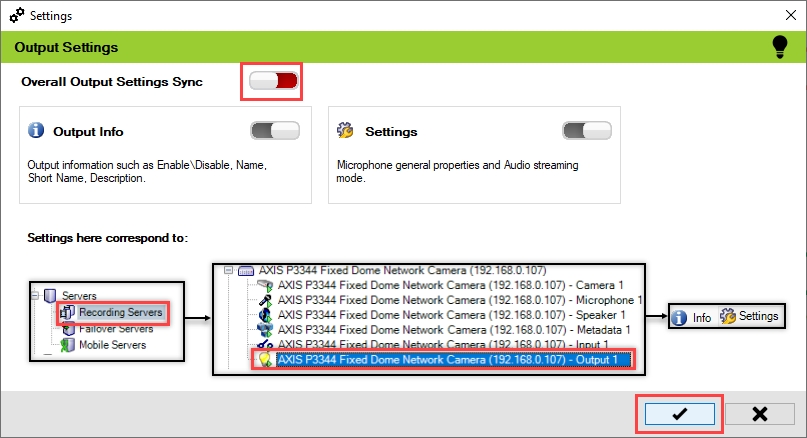Cancel with the X button

[759, 413]
